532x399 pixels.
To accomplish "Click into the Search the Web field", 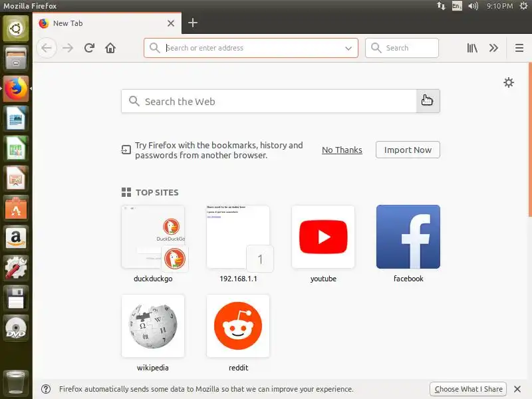I will 269,101.
